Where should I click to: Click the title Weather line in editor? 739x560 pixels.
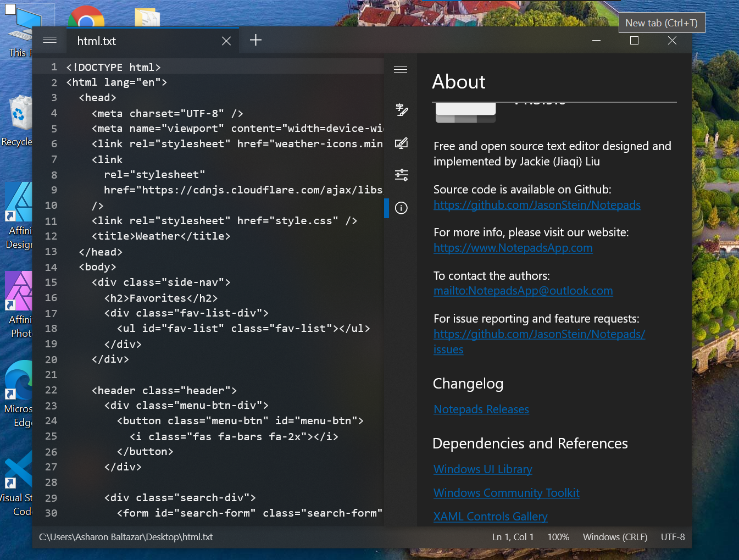click(161, 236)
